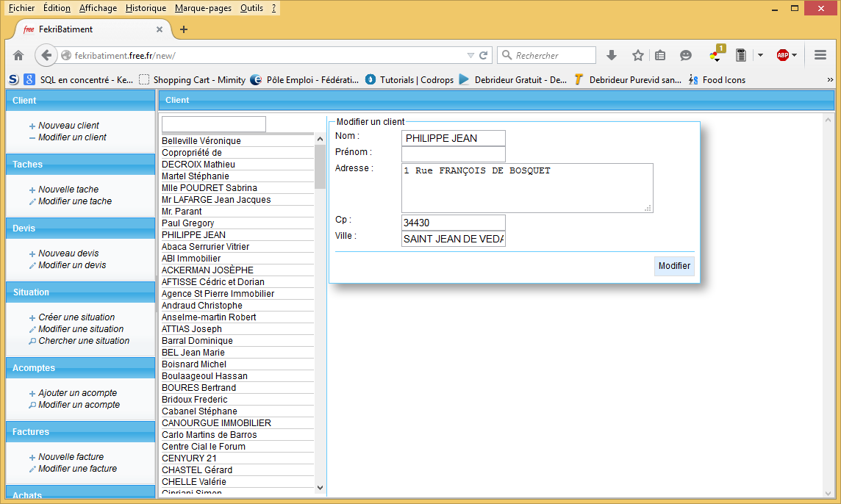Open the Google bookmark icon

30,80
